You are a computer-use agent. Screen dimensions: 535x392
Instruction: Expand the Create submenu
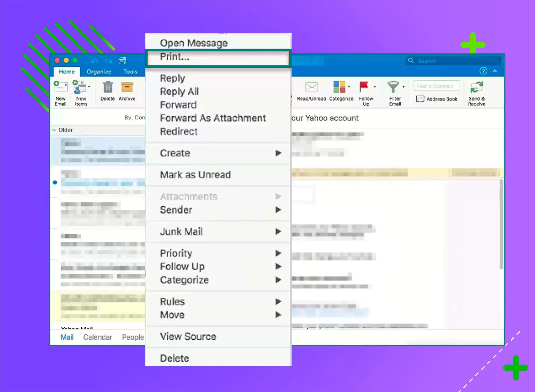click(x=218, y=153)
